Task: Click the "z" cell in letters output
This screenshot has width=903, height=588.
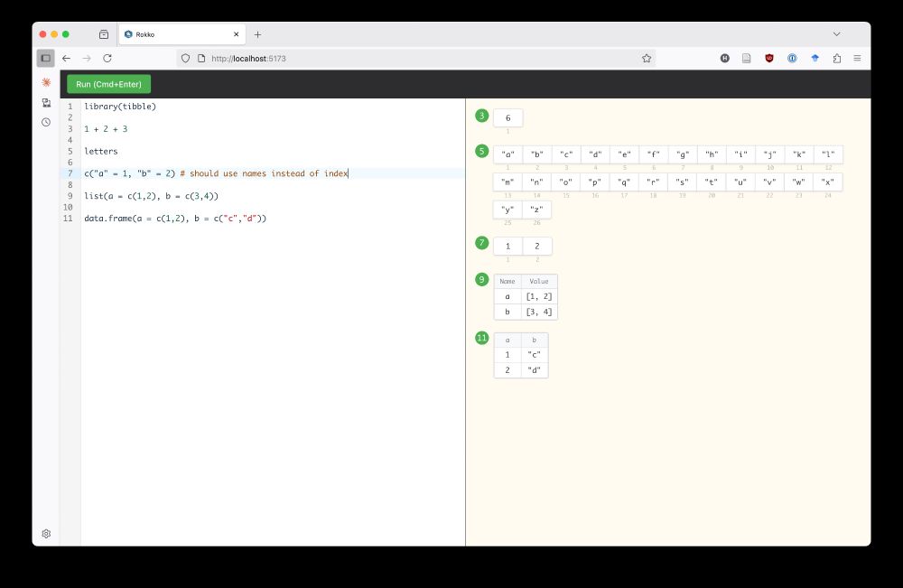Action: coord(536,210)
